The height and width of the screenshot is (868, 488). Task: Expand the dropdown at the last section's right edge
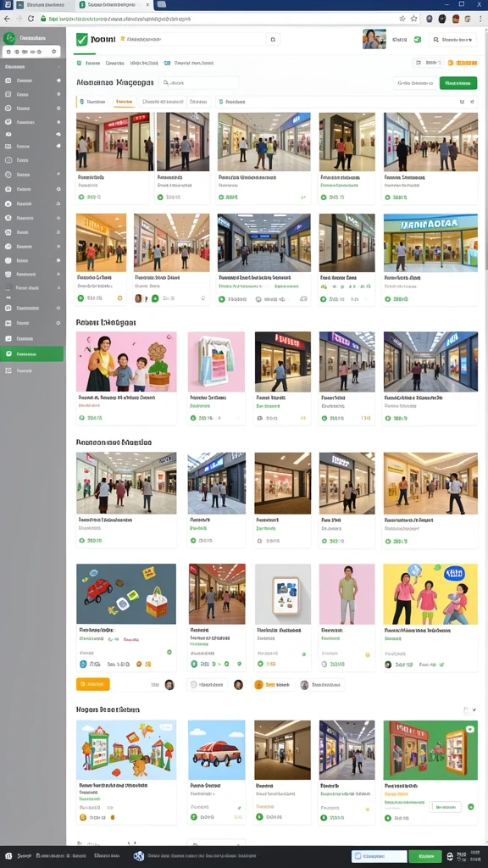pyautogui.click(x=469, y=709)
